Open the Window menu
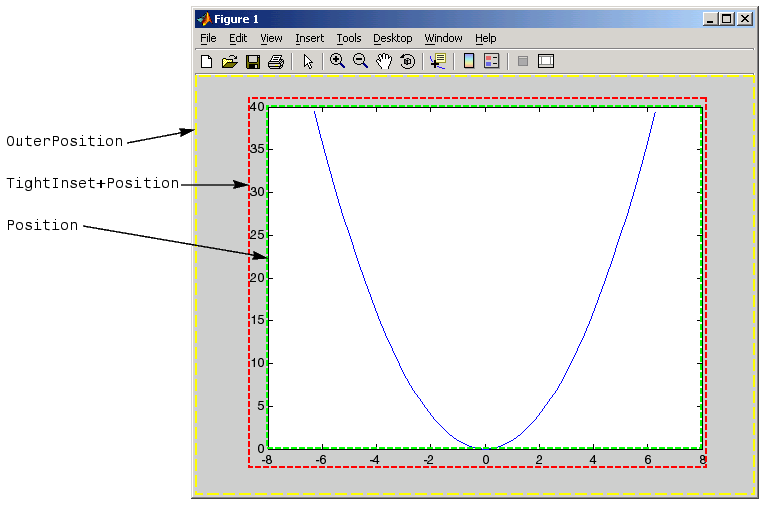The width and height of the screenshot is (765, 516). click(443, 38)
